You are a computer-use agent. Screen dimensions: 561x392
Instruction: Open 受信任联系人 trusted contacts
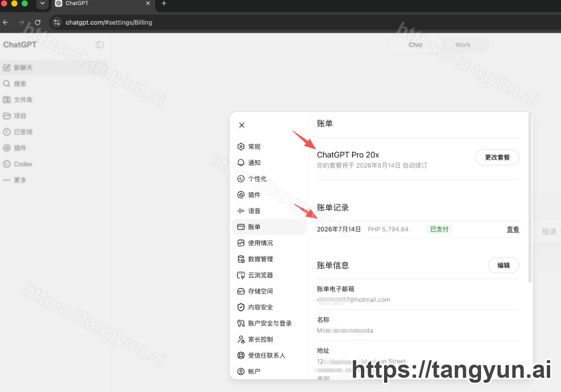pos(269,355)
